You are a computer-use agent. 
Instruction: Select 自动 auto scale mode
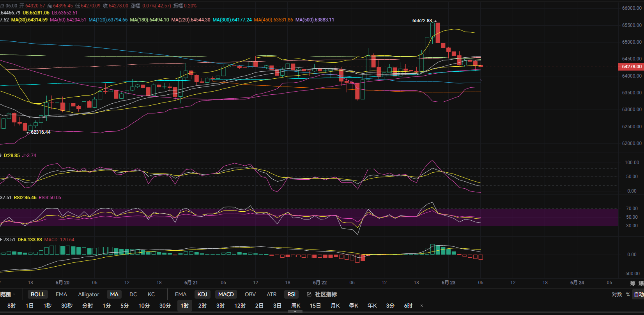point(639,294)
